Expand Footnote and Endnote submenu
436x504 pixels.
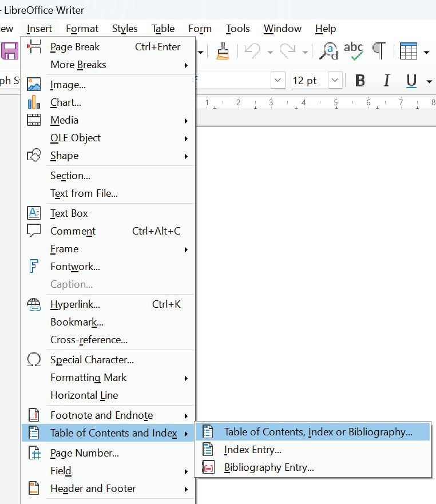coord(108,415)
